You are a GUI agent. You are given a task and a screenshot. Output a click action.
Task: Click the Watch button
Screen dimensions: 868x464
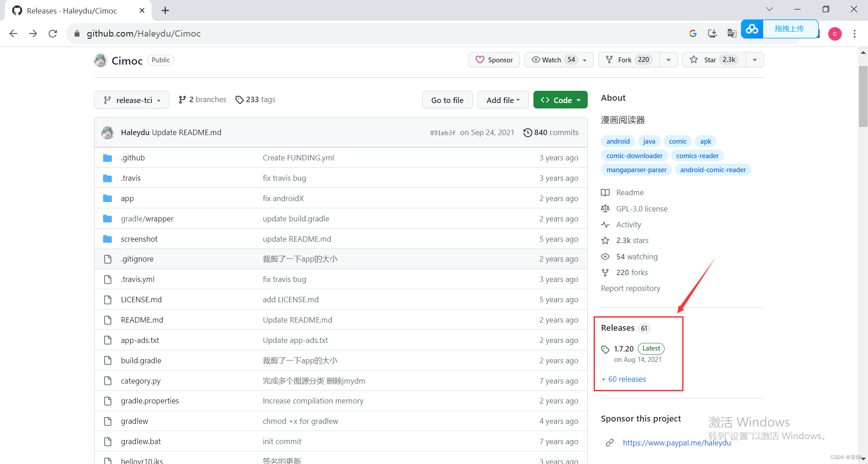(559, 60)
